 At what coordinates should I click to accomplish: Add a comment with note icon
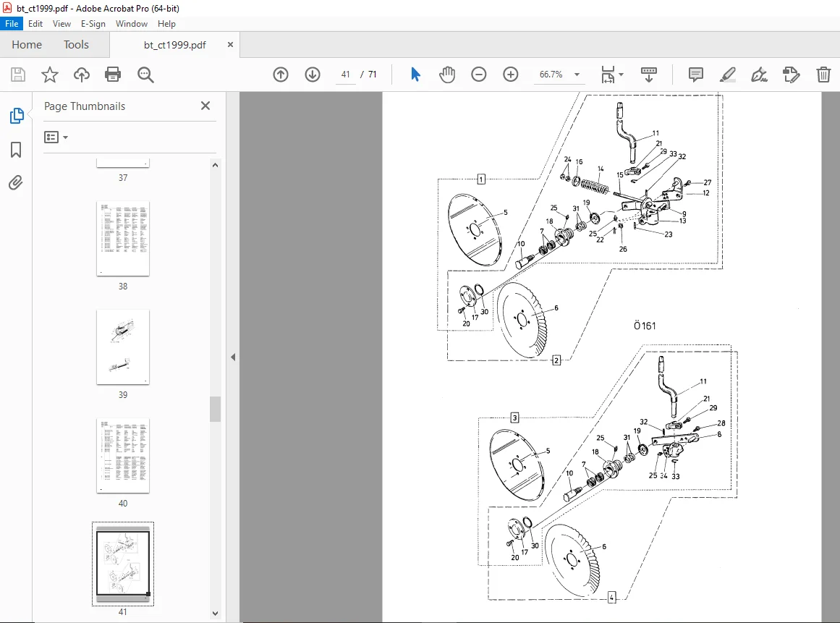point(696,75)
